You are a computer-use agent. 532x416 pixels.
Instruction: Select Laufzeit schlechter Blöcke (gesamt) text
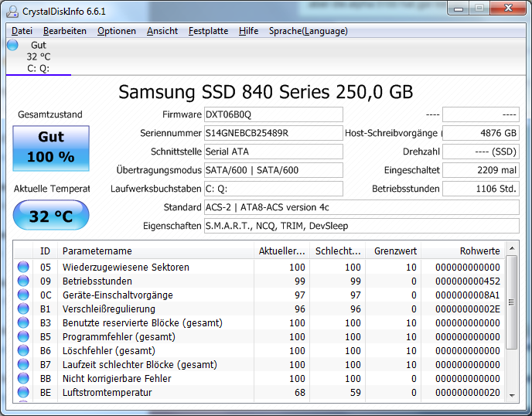pyautogui.click(x=139, y=364)
